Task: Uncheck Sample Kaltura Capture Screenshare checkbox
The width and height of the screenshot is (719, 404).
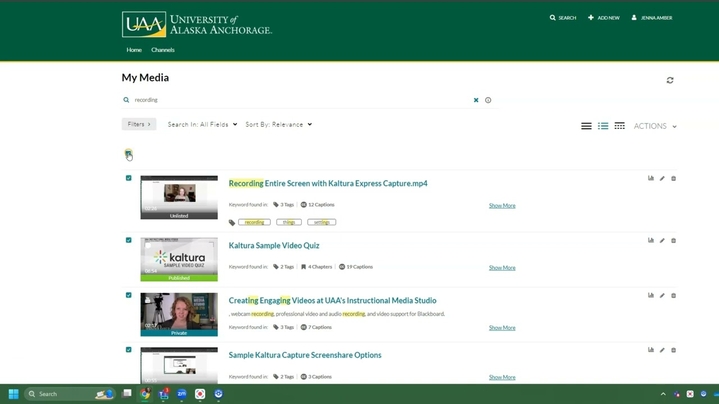Action: 128,349
